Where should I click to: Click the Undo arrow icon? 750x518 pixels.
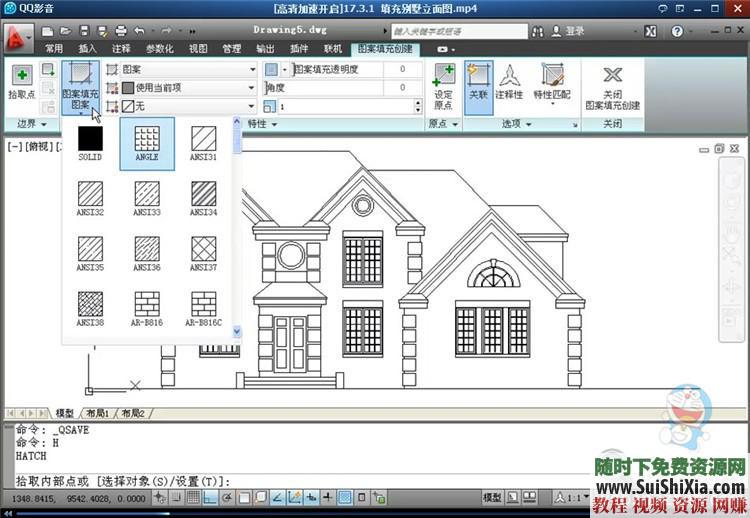click(x=140, y=32)
